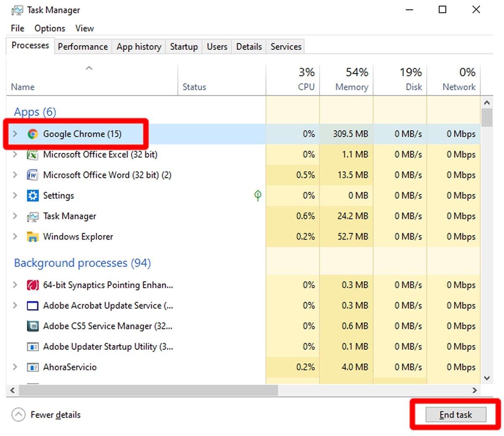Switch to the Details tab

(249, 47)
